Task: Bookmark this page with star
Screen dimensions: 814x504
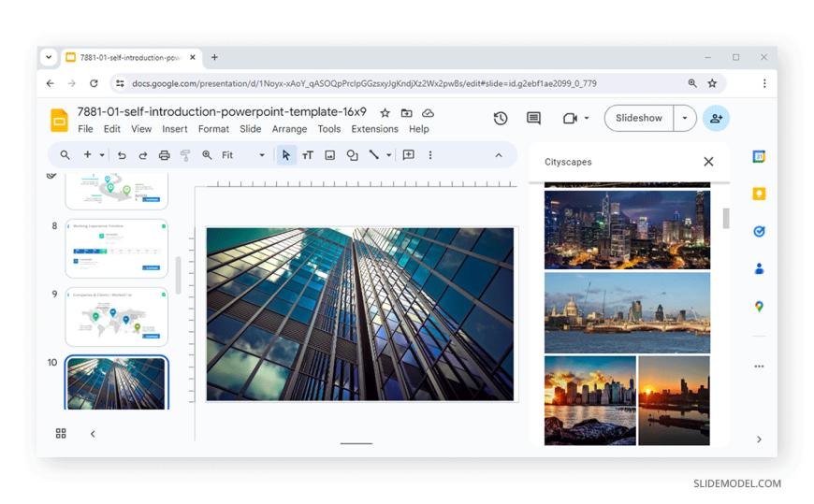Action: click(712, 83)
